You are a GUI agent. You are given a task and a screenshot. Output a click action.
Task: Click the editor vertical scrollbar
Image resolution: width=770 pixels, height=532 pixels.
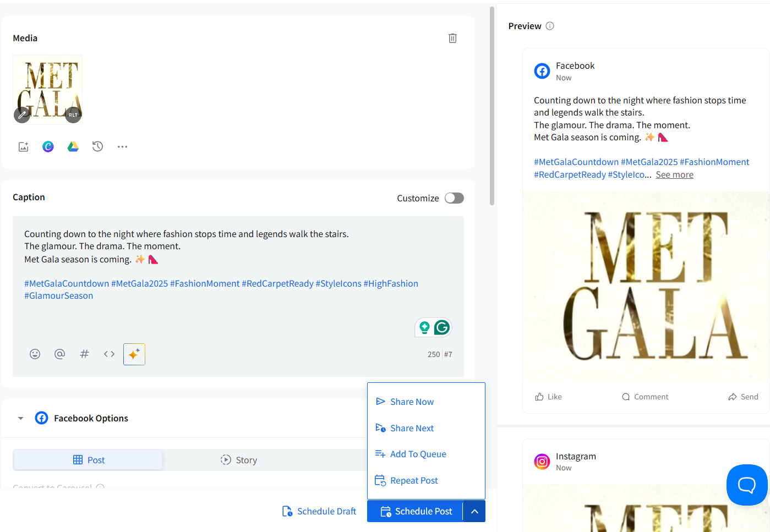pos(492,106)
